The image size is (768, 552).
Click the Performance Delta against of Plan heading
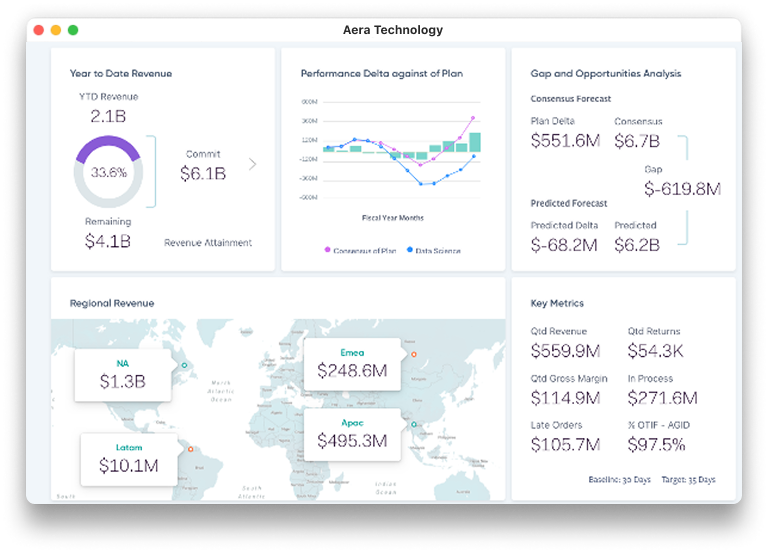pyautogui.click(x=382, y=73)
